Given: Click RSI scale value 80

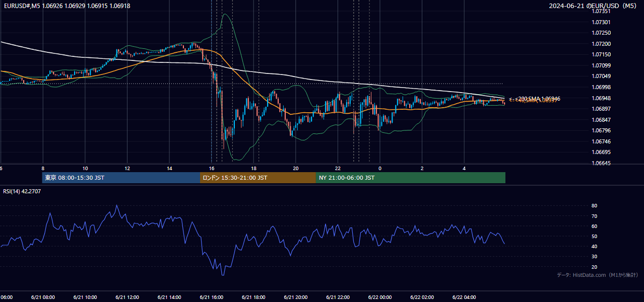Looking at the screenshot, I should pyautogui.click(x=595, y=206).
